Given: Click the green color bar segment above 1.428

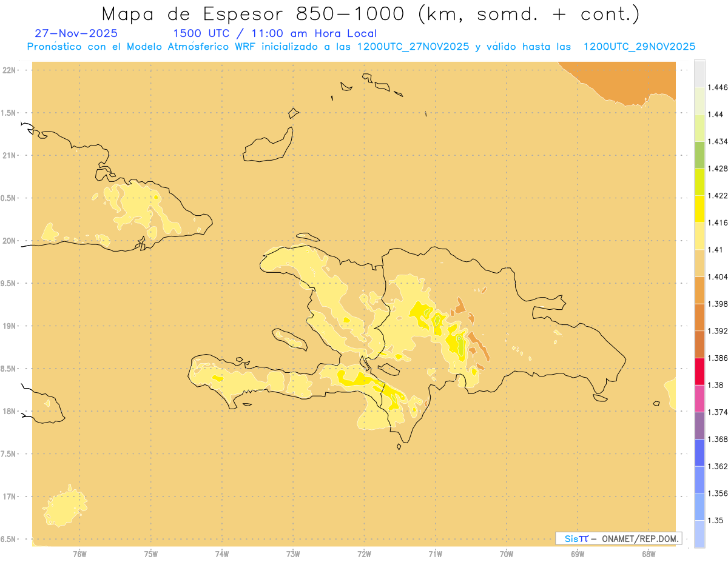Looking at the screenshot, I should click(699, 155).
